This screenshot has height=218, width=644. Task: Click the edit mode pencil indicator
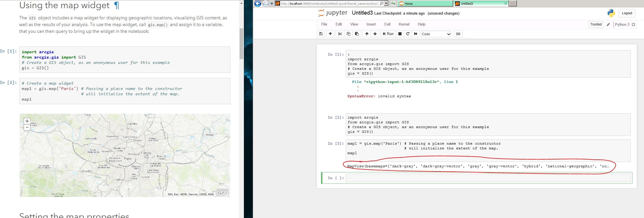[x=608, y=25]
